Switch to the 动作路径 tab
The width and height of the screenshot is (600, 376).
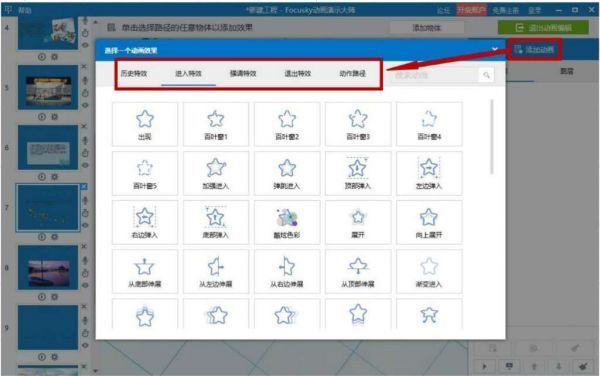pos(352,73)
